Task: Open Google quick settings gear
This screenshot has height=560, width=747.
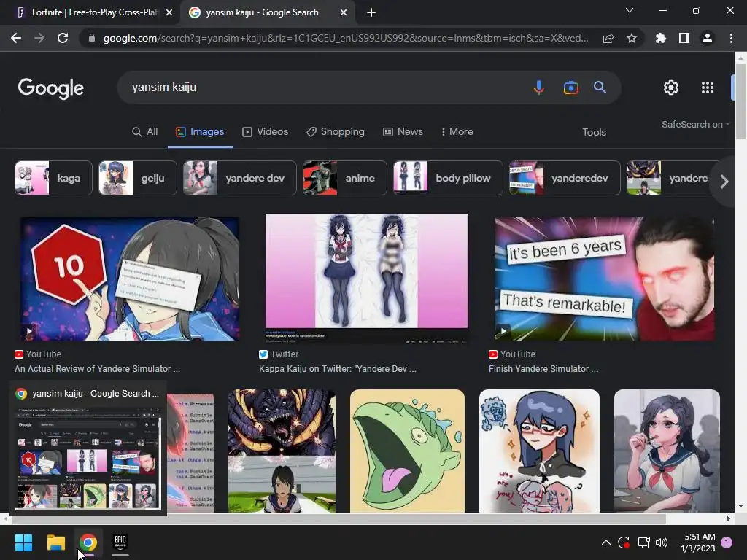Action: (x=671, y=87)
